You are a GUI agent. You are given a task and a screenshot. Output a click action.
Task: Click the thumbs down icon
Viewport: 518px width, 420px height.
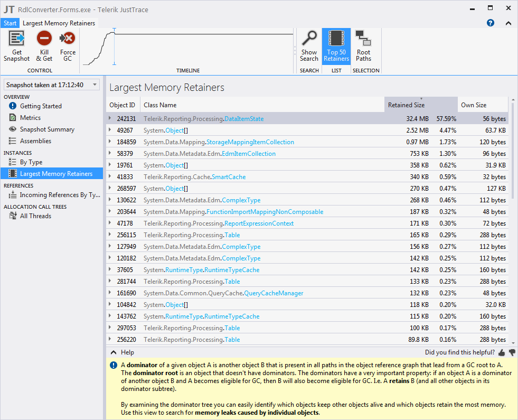(512, 352)
